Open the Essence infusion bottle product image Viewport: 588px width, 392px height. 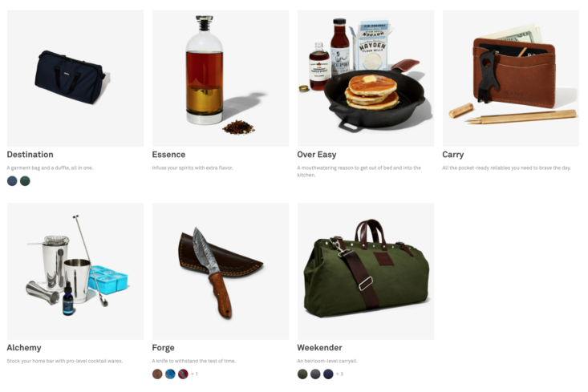221,79
